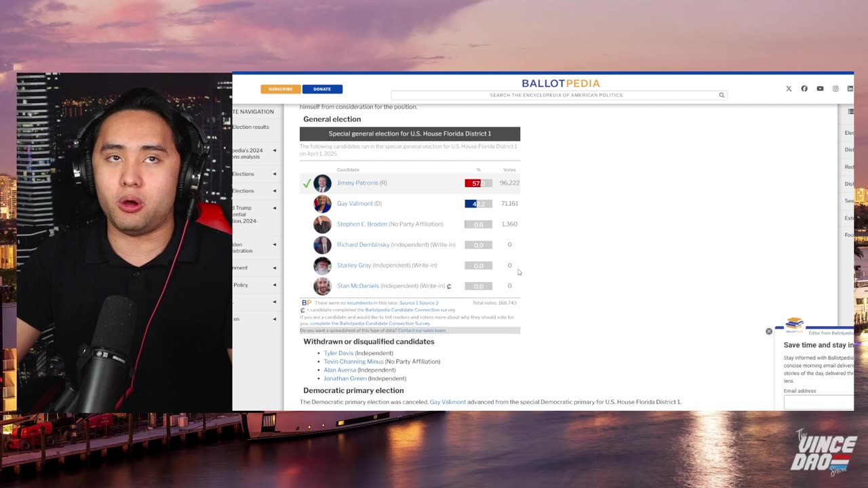Click the Donate button
Screen dimensions: 868x488
pos(322,89)
